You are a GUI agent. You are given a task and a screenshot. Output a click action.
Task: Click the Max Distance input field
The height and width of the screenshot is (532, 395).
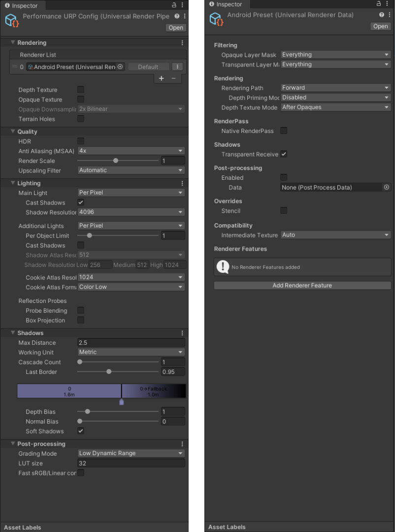pyautogui.click(x=131, y=342)
